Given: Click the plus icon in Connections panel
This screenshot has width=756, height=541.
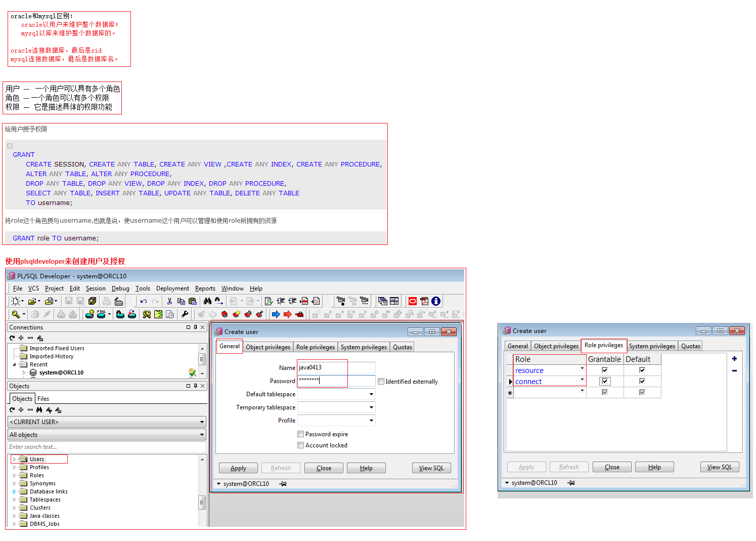Looking at the screenshot, I should click(x=21, y=338).
